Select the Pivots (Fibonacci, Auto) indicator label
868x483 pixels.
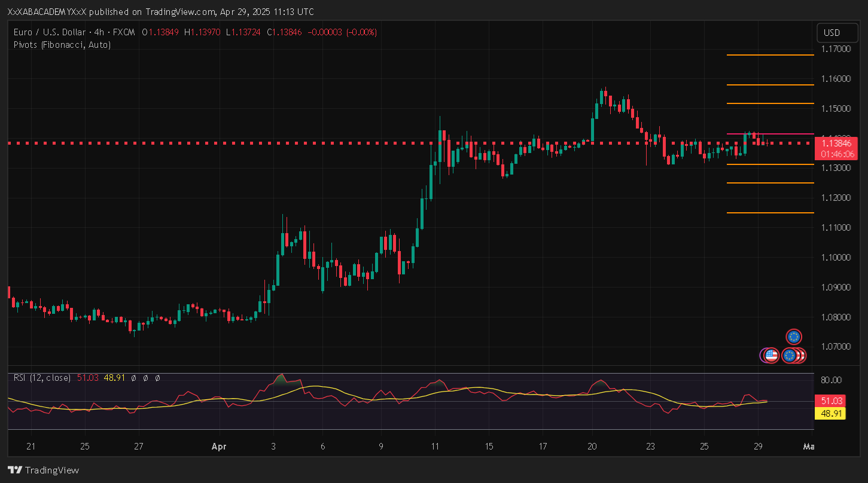pyautogui.click(x=62, y=44)
